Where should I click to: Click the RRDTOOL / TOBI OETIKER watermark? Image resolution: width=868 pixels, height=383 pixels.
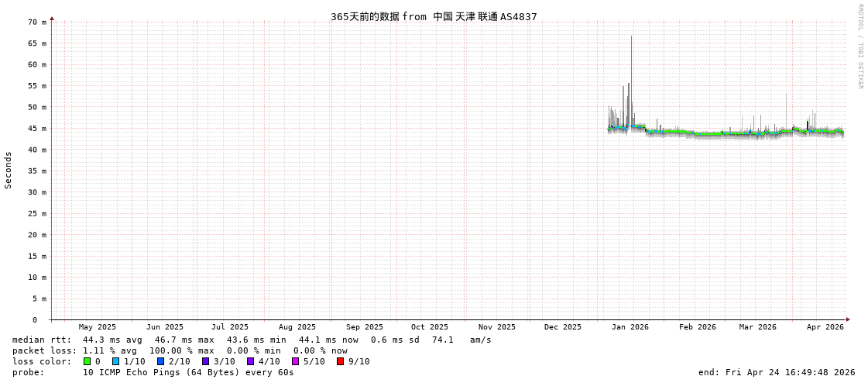(x=859, y=47)
